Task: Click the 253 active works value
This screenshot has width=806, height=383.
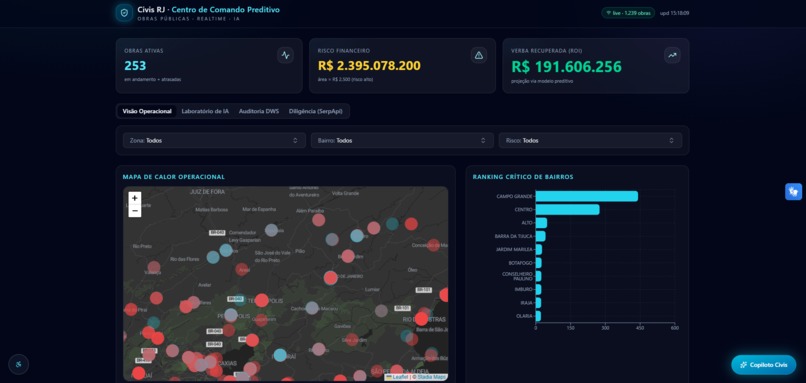Action: (x=135, y=66)
